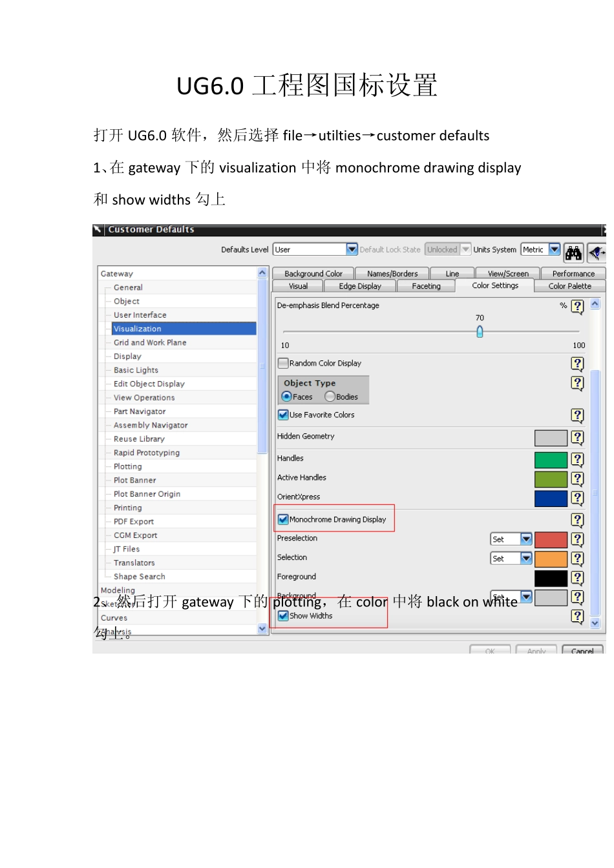Open help icon for Monochrome Drawing Display
Viewport: 614px width, 868px height.
tap(578, 521)
